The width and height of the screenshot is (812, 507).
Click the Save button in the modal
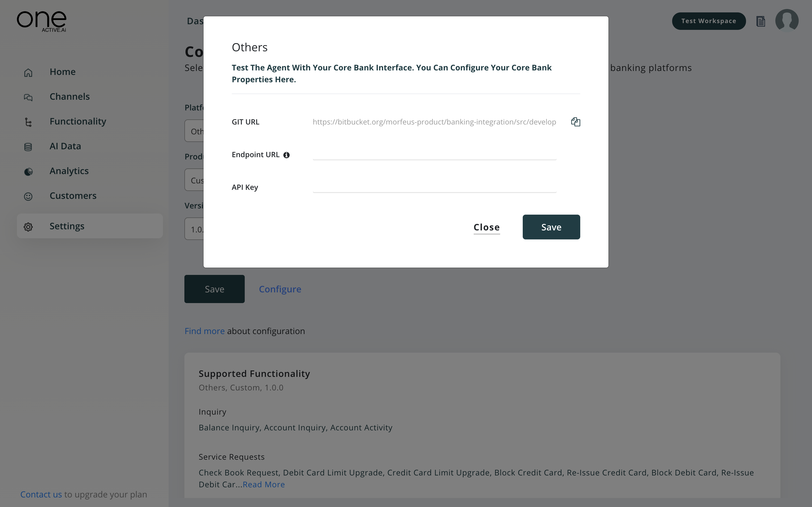[x=551, y=227]
